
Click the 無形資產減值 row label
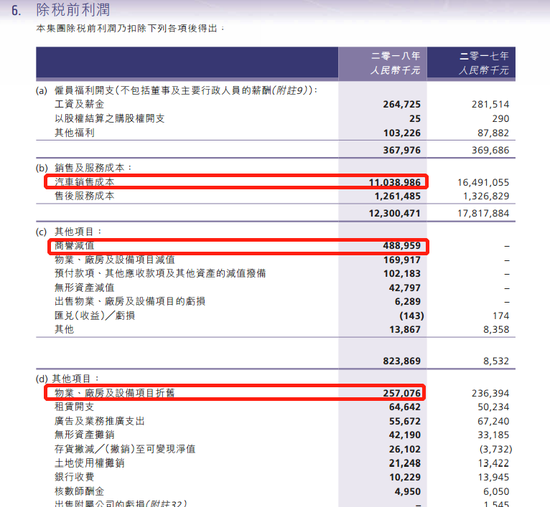84,288
